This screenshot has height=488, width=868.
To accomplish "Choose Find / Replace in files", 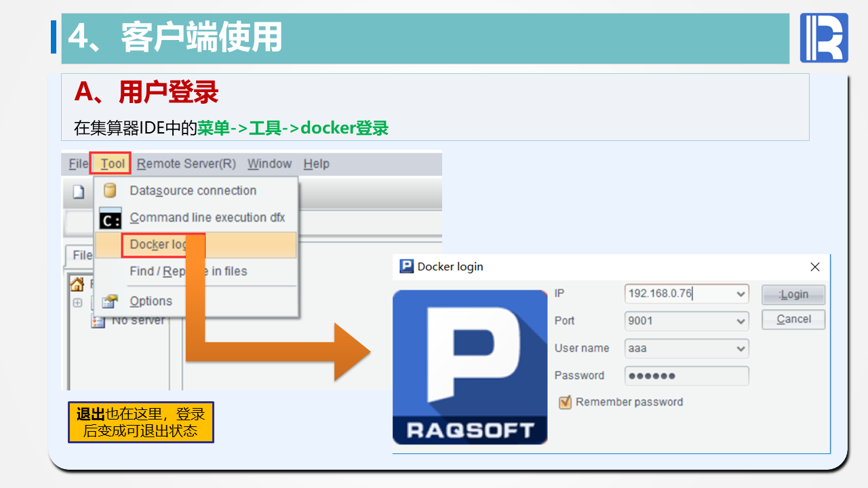I will coord(196,271).
